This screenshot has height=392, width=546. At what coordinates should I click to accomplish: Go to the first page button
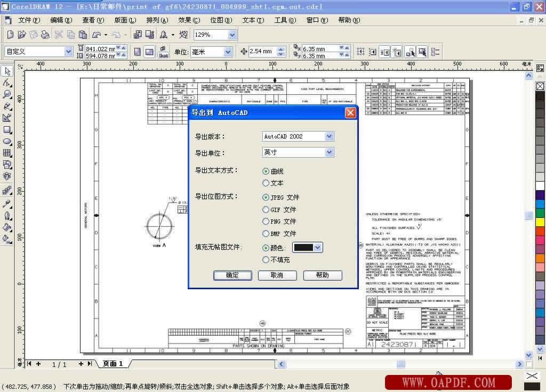[x=29, y=363]
